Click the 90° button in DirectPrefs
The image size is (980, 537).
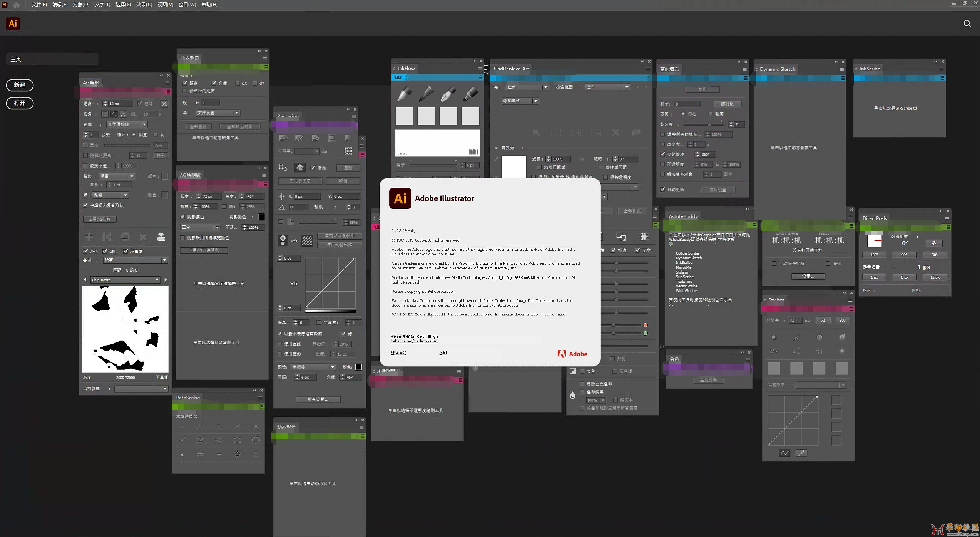click(904, 255)
